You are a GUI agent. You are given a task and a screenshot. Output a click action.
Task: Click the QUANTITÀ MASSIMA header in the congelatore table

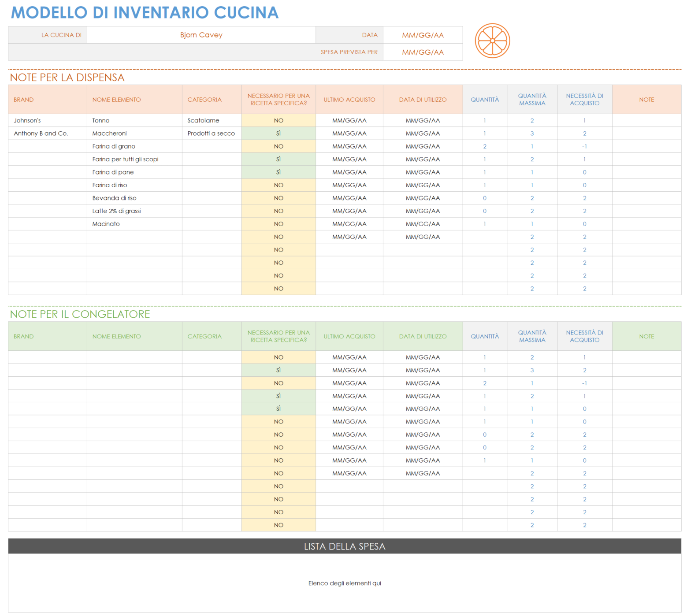coord(532,336)
